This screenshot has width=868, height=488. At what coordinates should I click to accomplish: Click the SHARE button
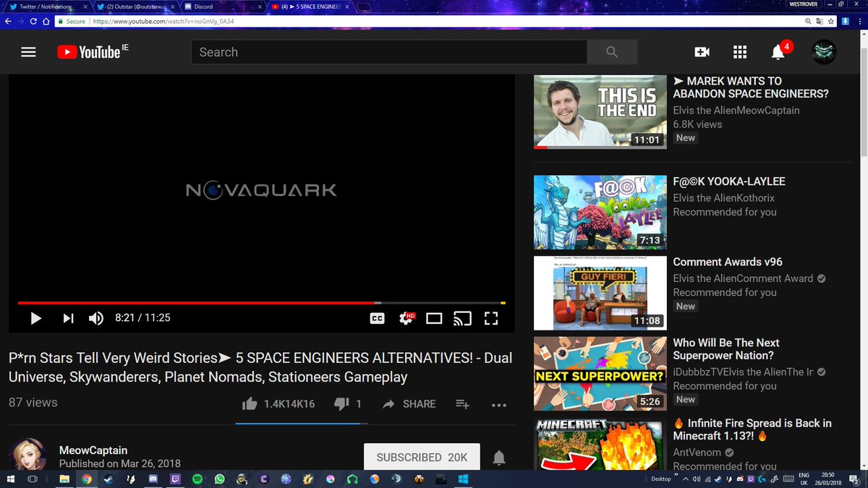[409, 404]
